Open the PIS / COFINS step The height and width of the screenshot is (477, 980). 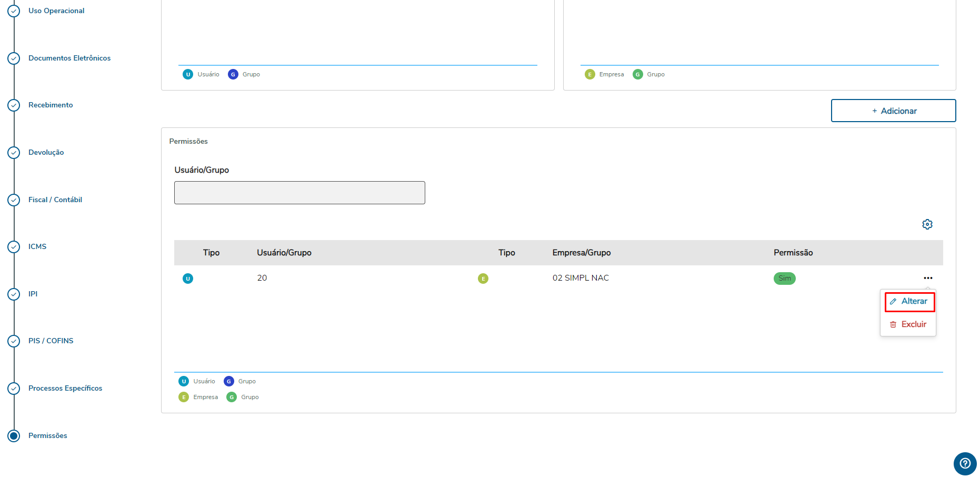click(x=51, y=341)
